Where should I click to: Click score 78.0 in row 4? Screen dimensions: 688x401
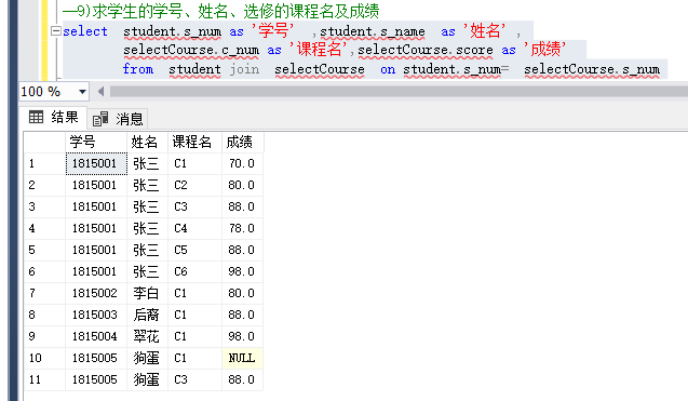coord(243,228)
